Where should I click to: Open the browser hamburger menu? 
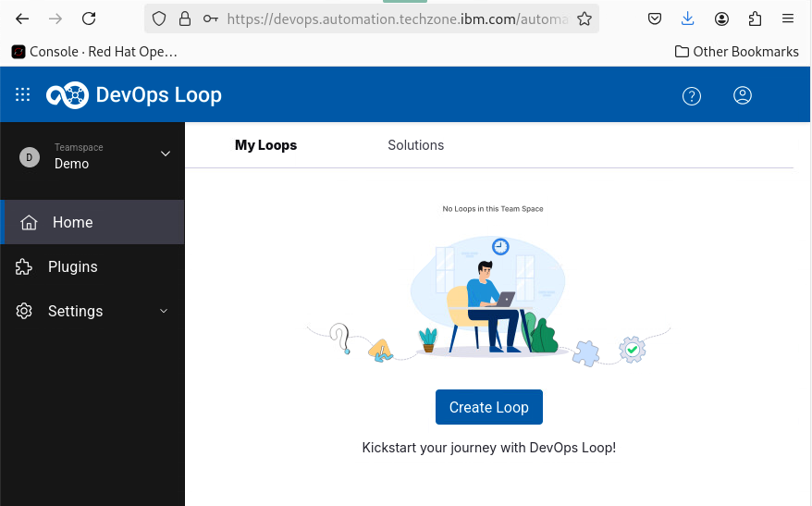pos(788,19)
